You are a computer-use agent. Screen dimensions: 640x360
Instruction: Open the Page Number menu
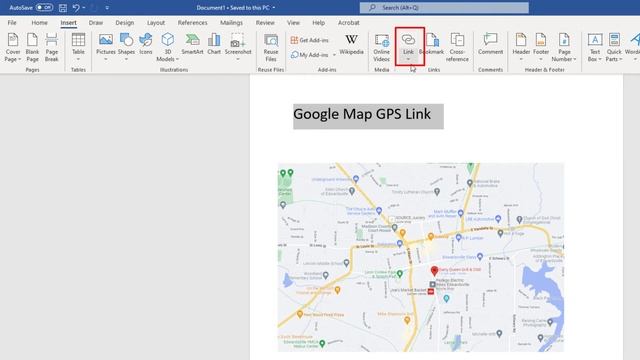tap(564, 47)
